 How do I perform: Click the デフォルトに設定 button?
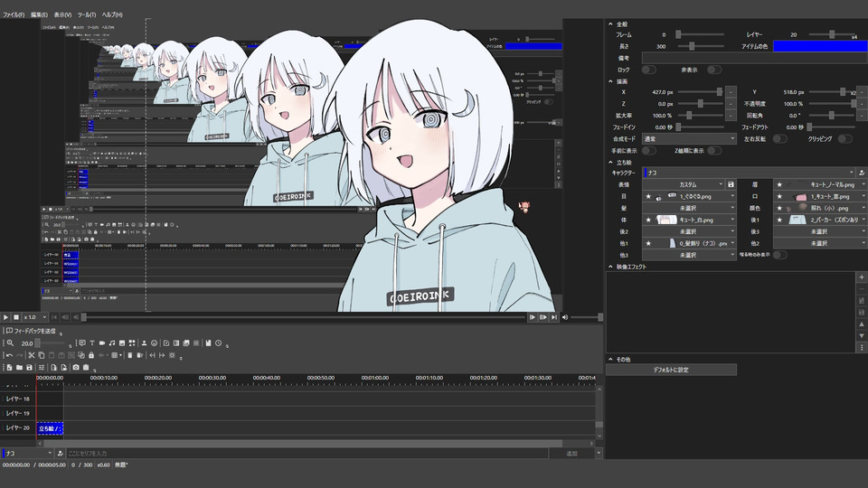tap(671, 370)
